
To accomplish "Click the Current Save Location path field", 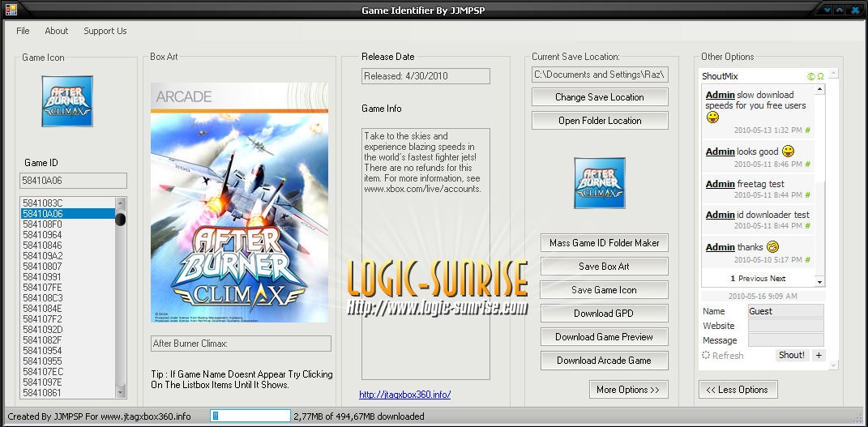I will click(x=600, y=74).
